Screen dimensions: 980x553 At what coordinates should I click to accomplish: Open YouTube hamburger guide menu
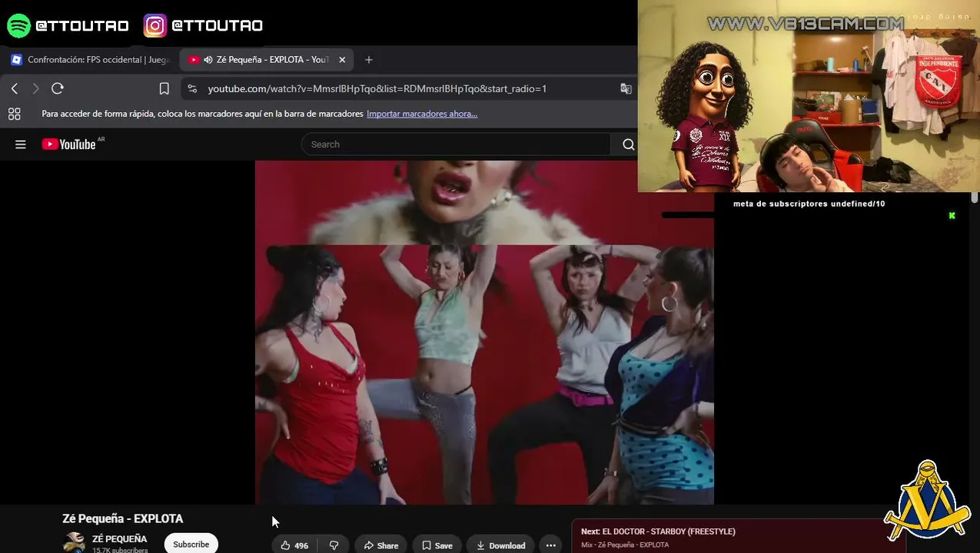tap(21, 144)
